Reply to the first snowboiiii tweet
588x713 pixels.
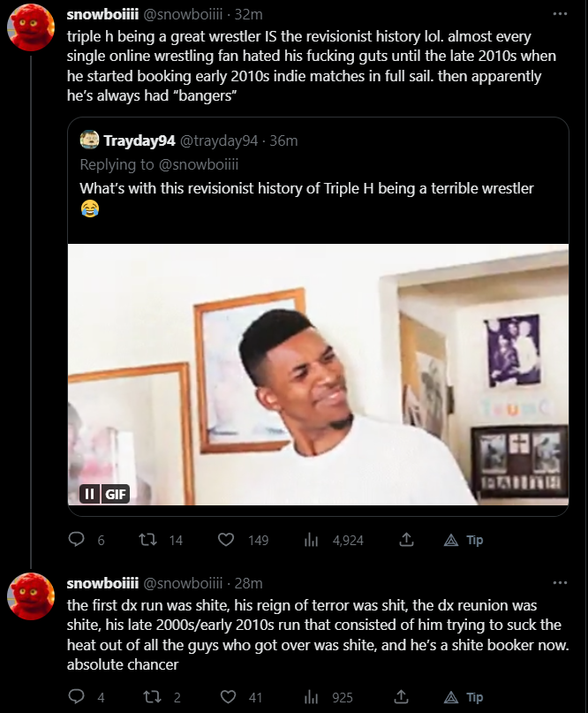[76, 539]
